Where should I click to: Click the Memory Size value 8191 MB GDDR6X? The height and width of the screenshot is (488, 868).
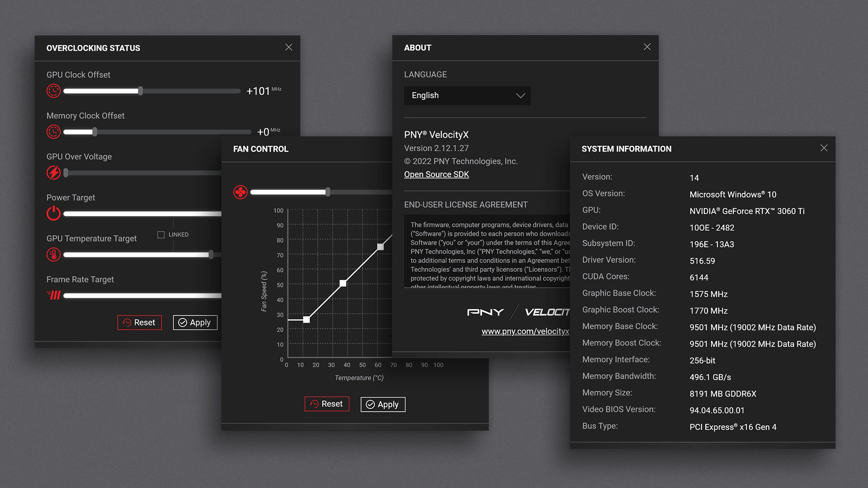pos(723,394)
